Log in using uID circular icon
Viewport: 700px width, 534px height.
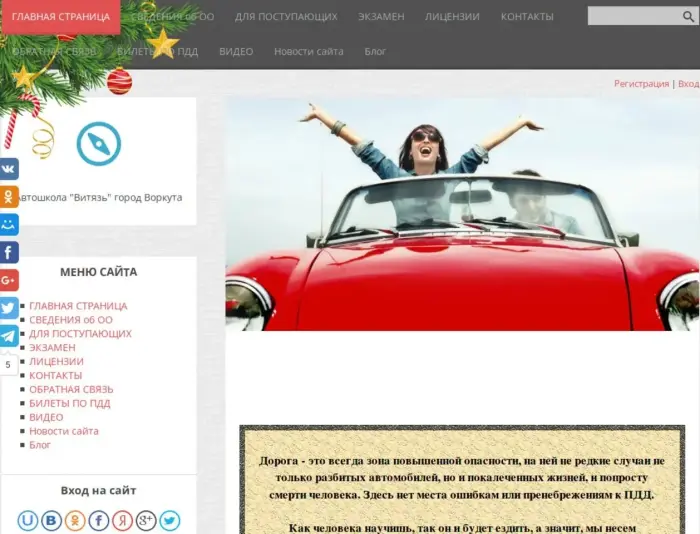28,520
